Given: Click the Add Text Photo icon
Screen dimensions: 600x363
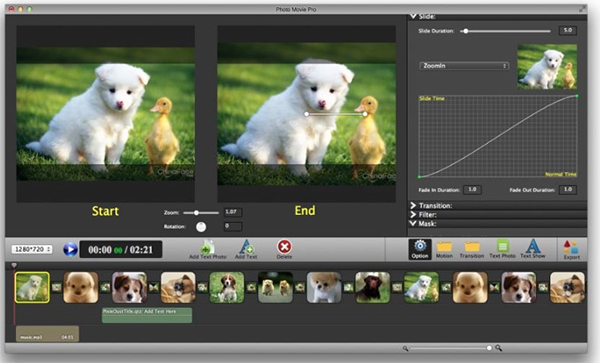Looking at the screenshot, I should click(x=208, y=247).
